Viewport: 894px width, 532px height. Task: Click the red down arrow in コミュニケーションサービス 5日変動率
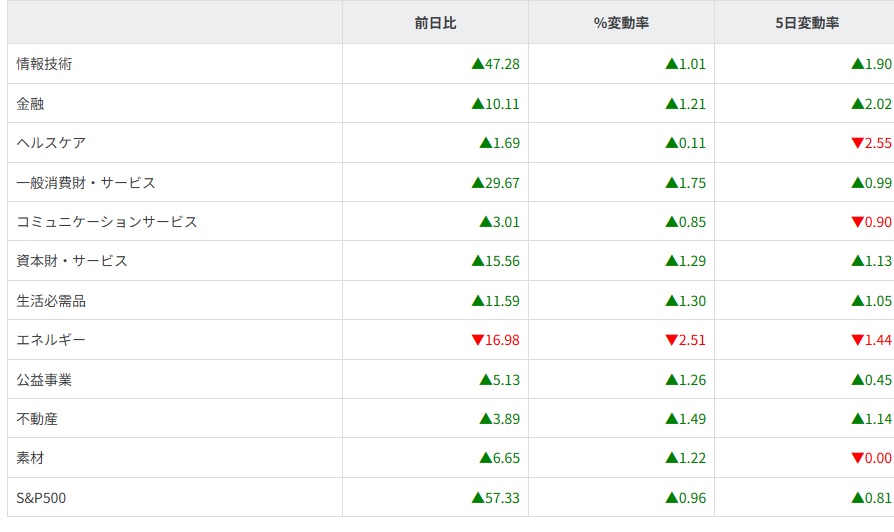(x=857, y=222)
